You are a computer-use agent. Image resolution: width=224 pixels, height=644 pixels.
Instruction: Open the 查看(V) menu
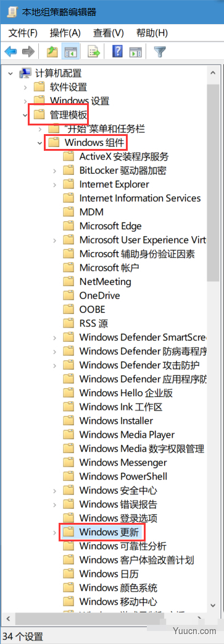pyautogui.click(x=108, y=33)
